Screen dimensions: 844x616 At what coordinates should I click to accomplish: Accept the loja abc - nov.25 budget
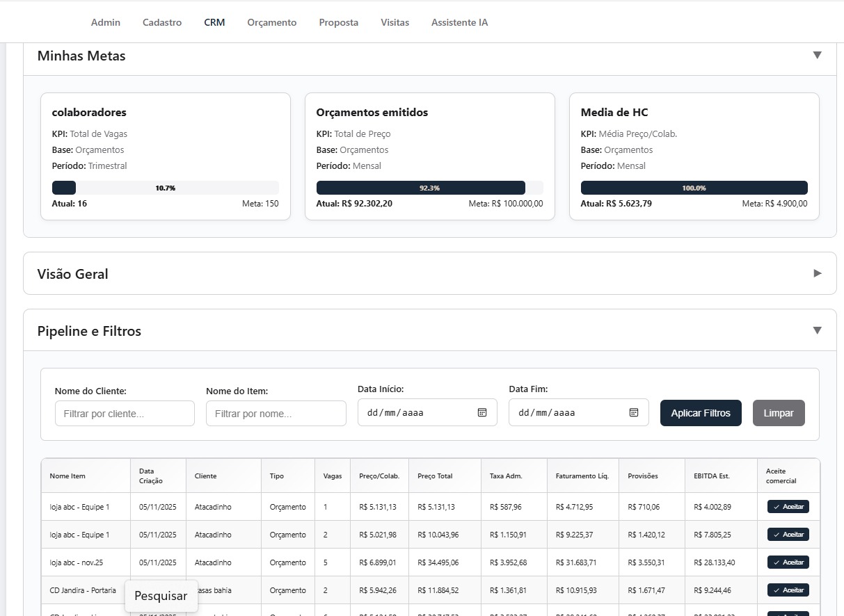coord(788,562)
